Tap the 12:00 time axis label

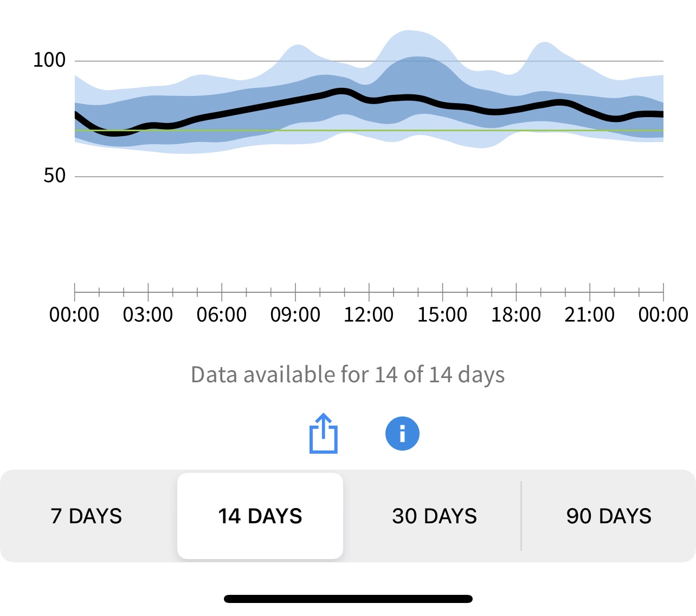click(369, 315)
